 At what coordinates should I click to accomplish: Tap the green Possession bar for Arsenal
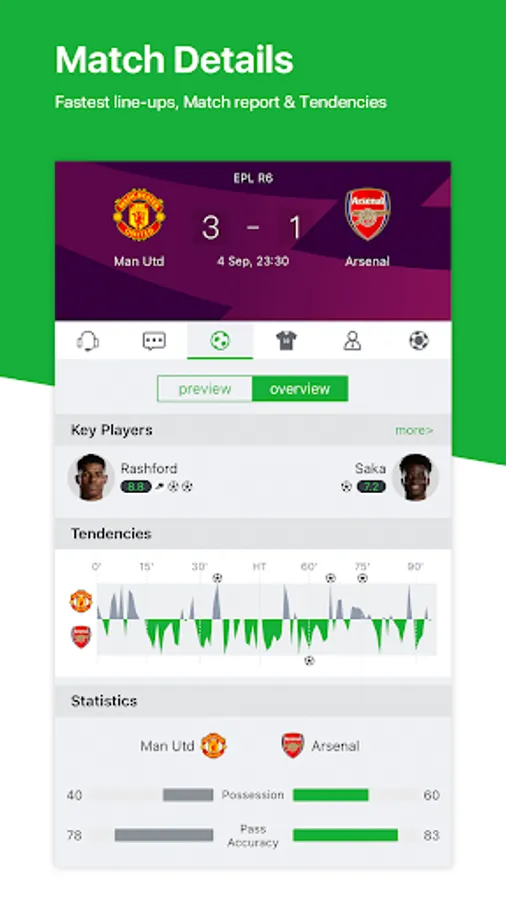tap(330, 795)
